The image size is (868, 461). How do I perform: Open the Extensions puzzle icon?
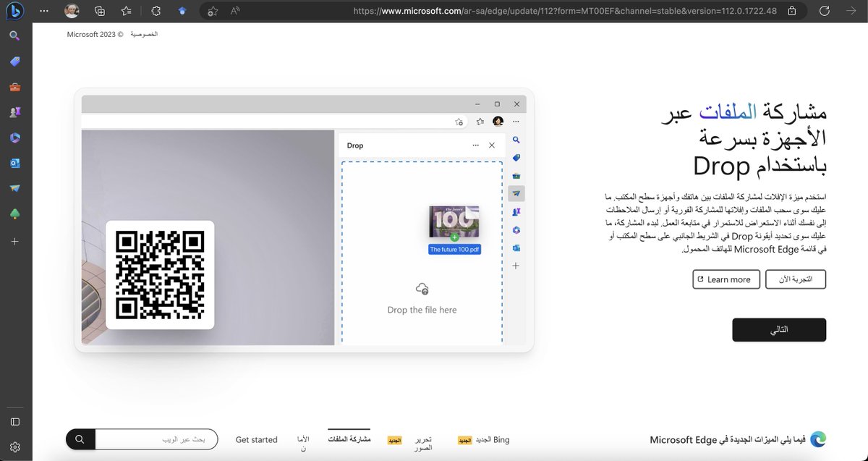[x=156, y=11]
